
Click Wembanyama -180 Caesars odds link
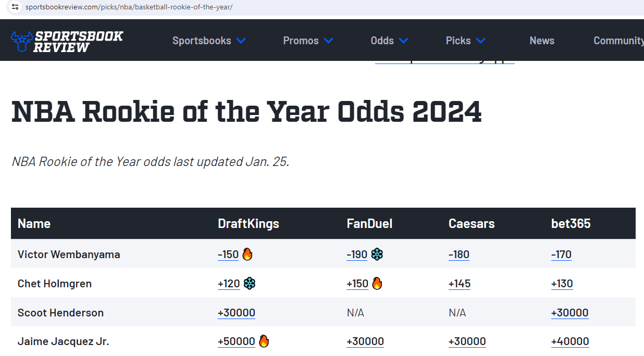tap(459, 255)
